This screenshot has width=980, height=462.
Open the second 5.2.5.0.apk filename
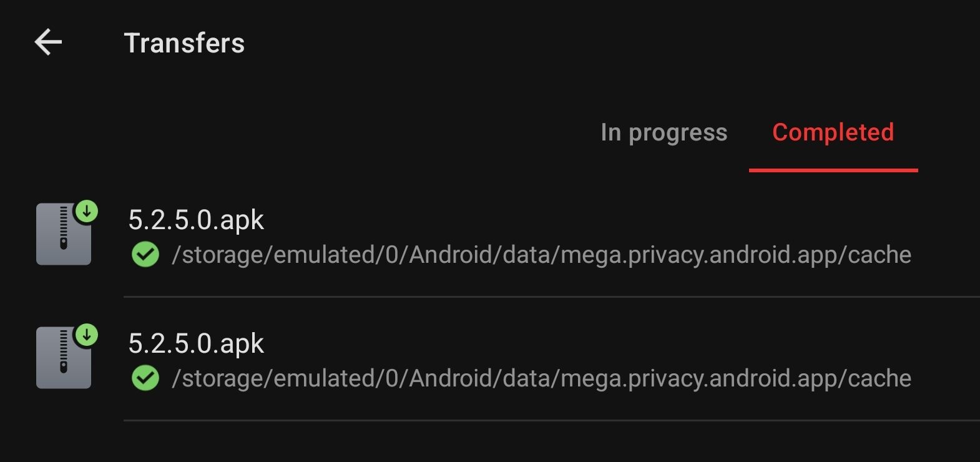tap(196, 343)
